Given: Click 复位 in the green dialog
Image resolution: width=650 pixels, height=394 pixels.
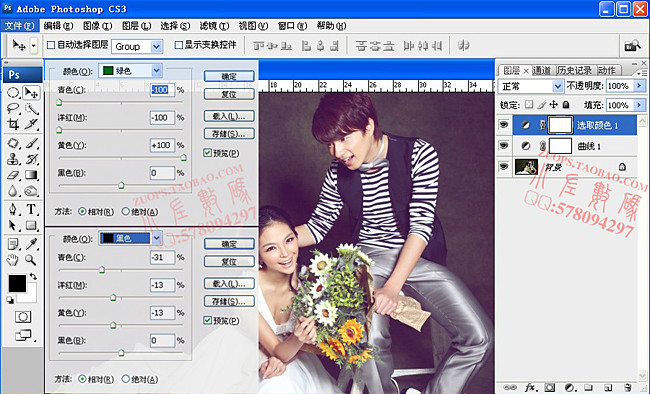Looking at the screenshot, I should tap(229, 94).
